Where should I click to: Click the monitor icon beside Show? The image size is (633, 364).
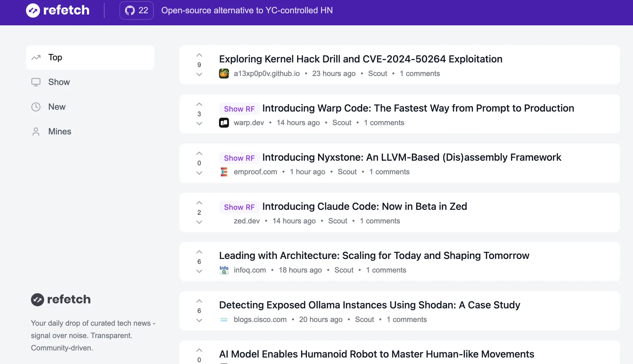[x=36, y=82]
